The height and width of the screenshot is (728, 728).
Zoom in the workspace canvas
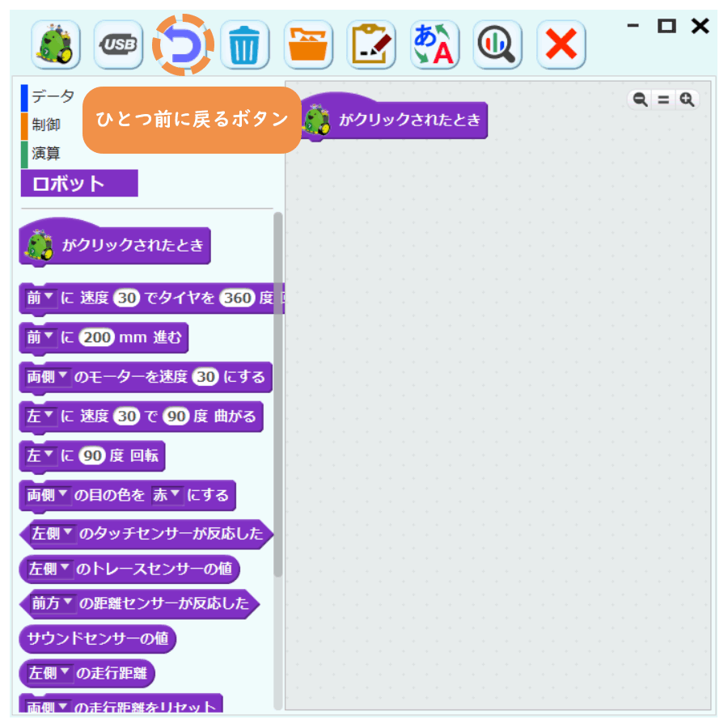pos(687,99)
